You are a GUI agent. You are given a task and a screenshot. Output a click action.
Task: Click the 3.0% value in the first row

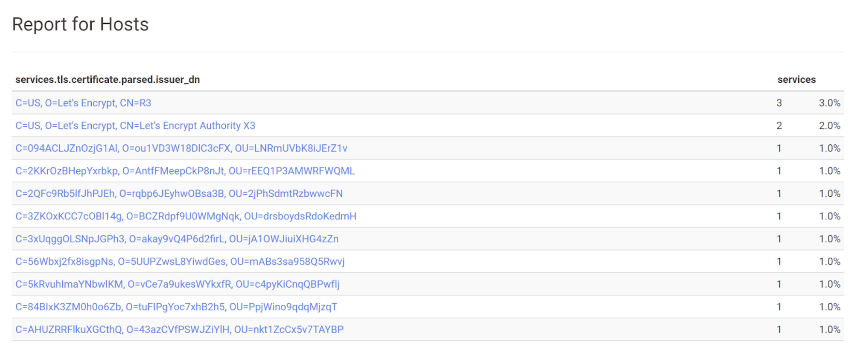pyautogui.click(x=829, y=103)
